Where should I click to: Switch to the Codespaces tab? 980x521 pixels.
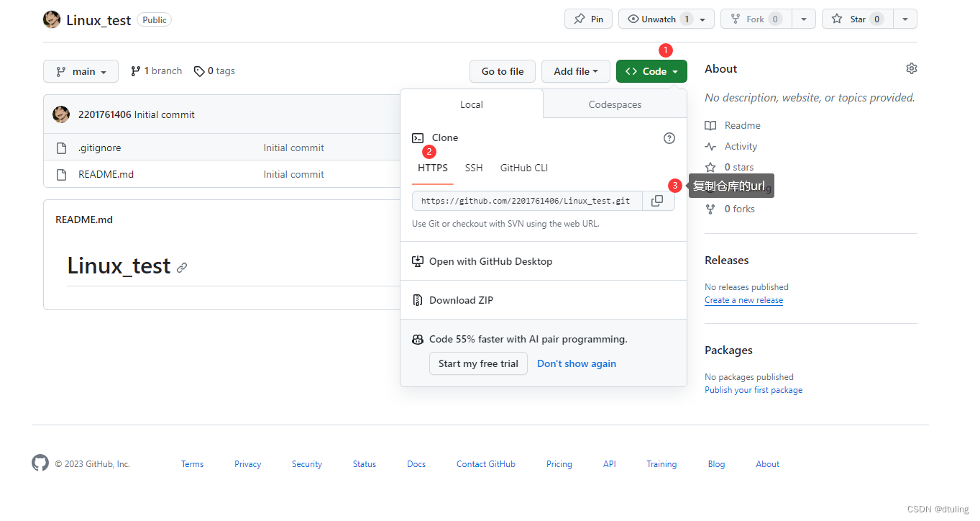pyautogui.click(x=615, y=104)
